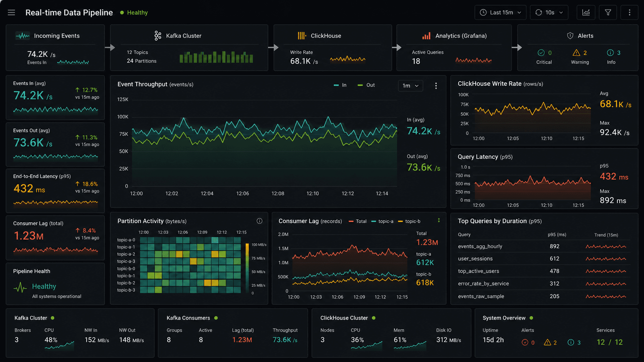Click the 152 MB/s NW In value
The image size is (644, 362).
coord(97,340)
